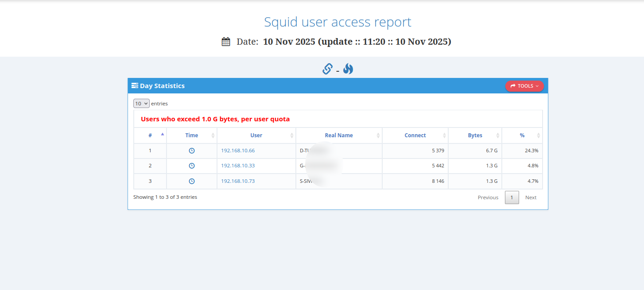Click the Squid user access report title
Image resolution: width=644 pixels, height=290 pixels.
[338, 22]
